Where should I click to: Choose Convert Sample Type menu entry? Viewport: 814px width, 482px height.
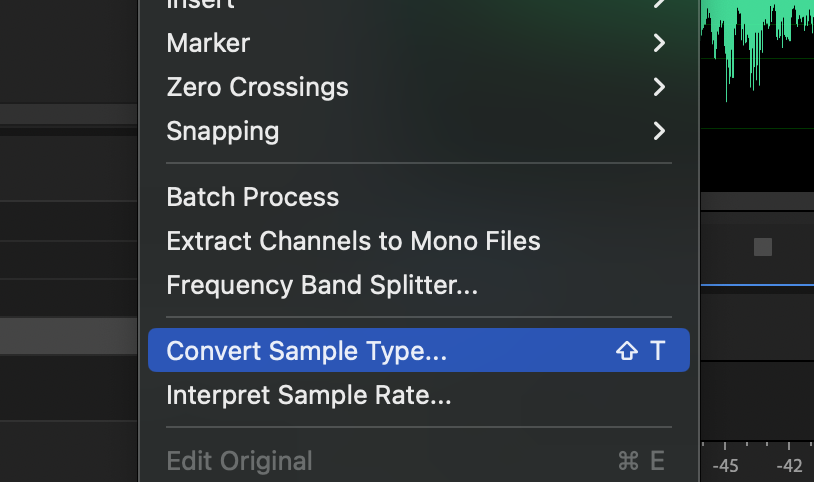(x=418, y=350)
